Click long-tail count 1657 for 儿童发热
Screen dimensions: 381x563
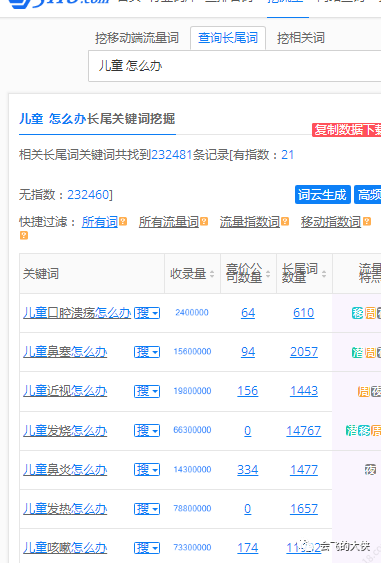tap(304, 509)
